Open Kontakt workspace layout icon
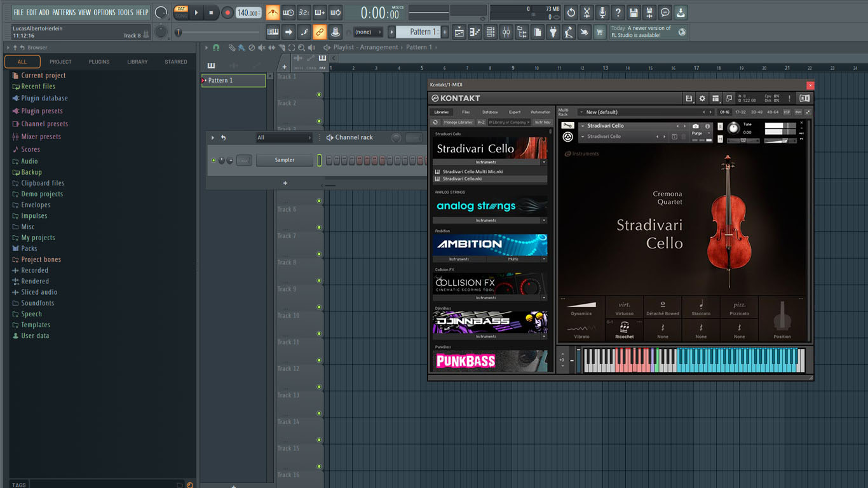Viewport: 868px width, 488px height. coord(715,98)
